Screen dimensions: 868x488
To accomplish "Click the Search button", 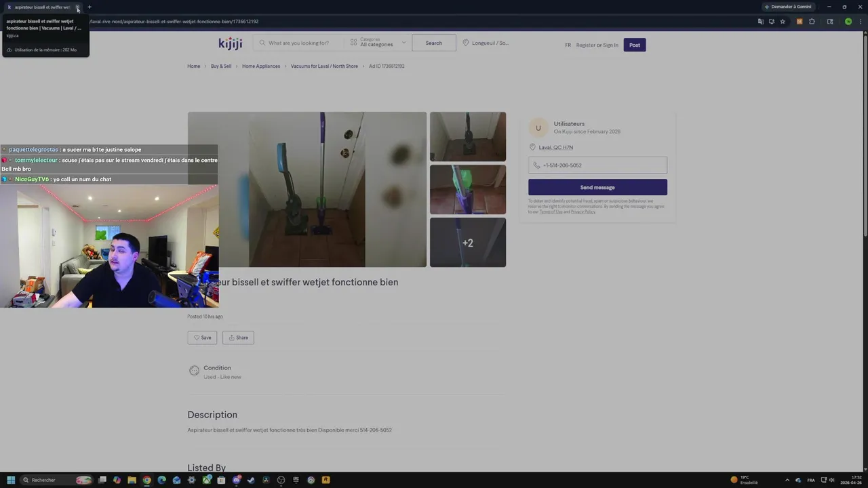I will point(434,43).
